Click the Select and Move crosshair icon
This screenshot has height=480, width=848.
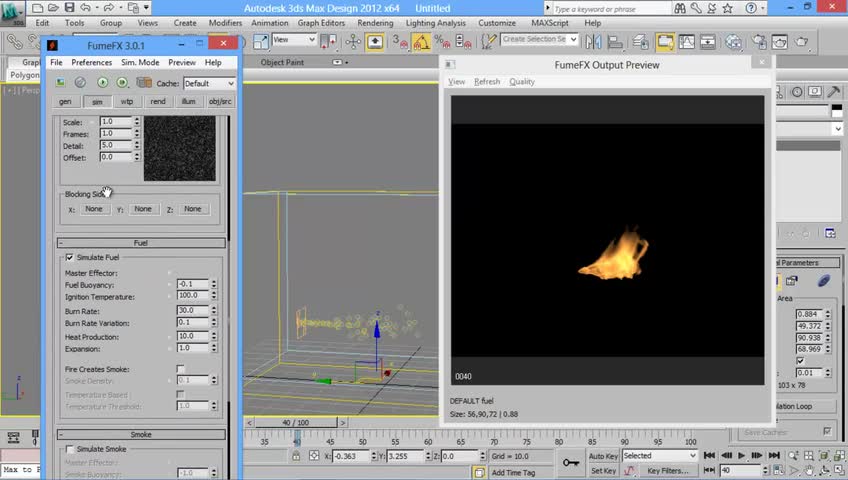(352, 42)
